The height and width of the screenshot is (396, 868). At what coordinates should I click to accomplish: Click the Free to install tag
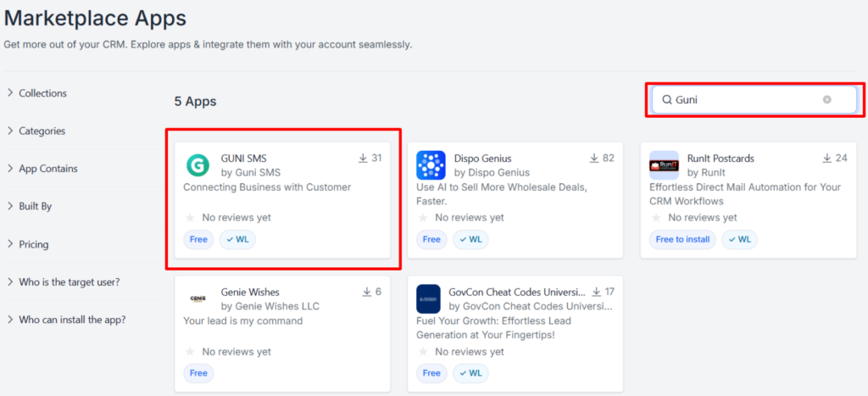[682, 240]
